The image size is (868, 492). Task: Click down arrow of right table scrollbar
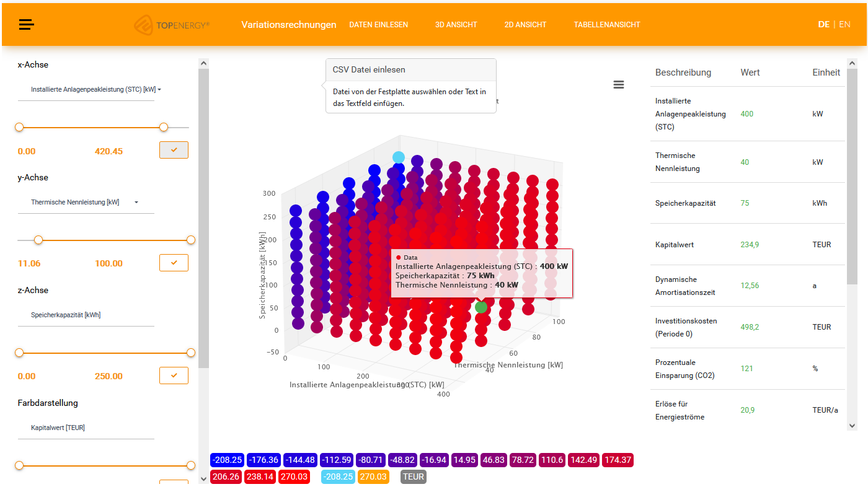tap(852, 426)
